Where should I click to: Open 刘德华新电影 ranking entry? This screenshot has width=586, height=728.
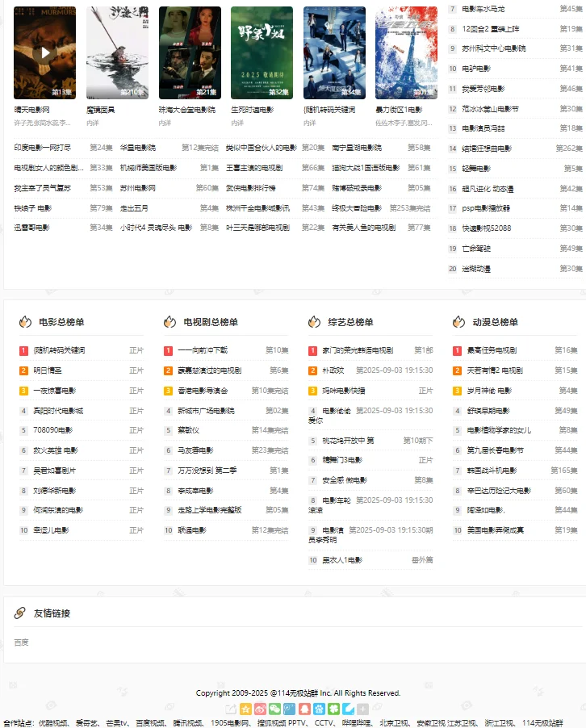[x=54, y=491]
